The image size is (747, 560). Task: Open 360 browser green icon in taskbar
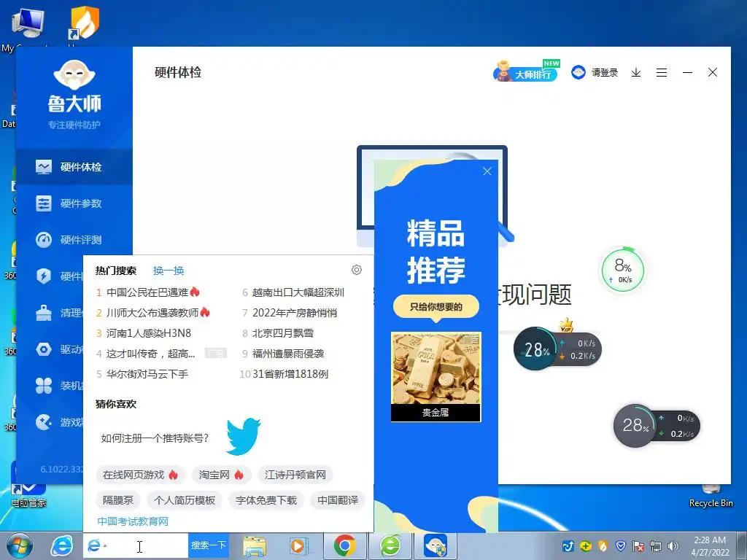391,545
